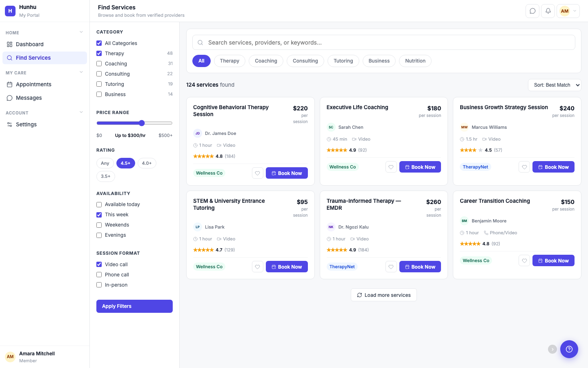The height and width of the screenshot is (368, 588).
Task: Enable the In-person session format
Action: coord(99,285)
